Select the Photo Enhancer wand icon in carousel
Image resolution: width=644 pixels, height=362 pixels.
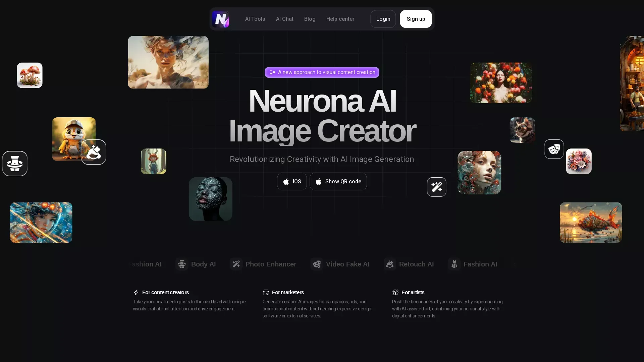click(236, 264)
